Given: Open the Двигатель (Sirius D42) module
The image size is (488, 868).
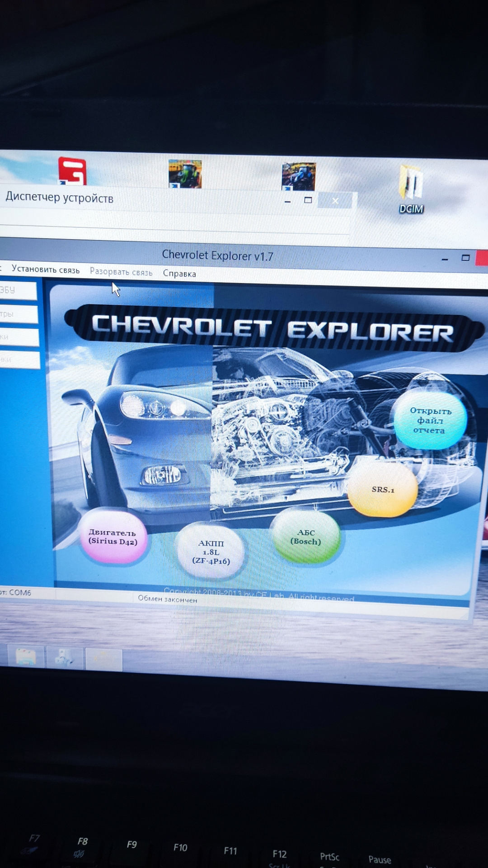Looking at the screenshot, I should [x=113, y=537].
